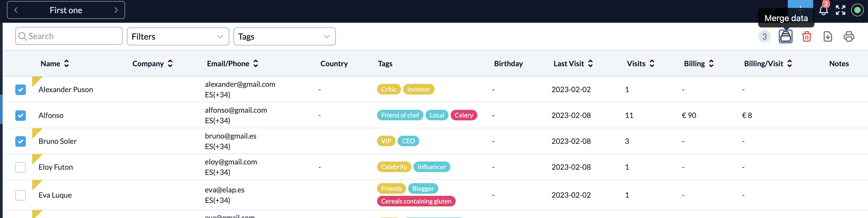
Task: Sort by Last Visit column header
Action: tap(573, 64)
